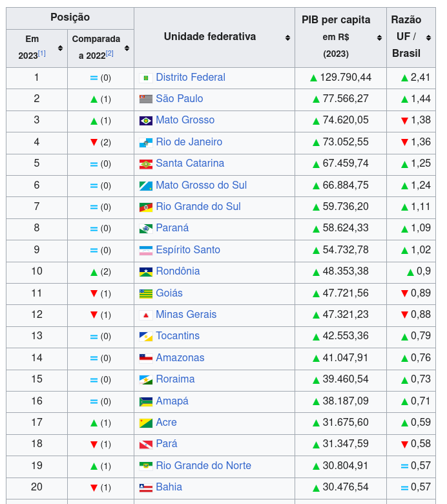The width and height of the screenshot is (447, 504).
Task: Click the Amapá flag icon
Action: pyautogui.click(x=145, y=402)
